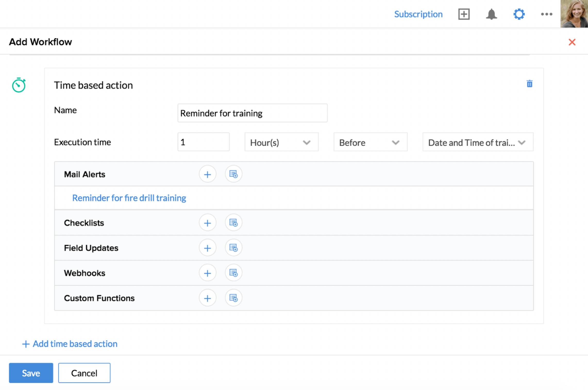Add a new Checklist with plus icon
This screenshot has width=588, height=390.
(207, 223)
